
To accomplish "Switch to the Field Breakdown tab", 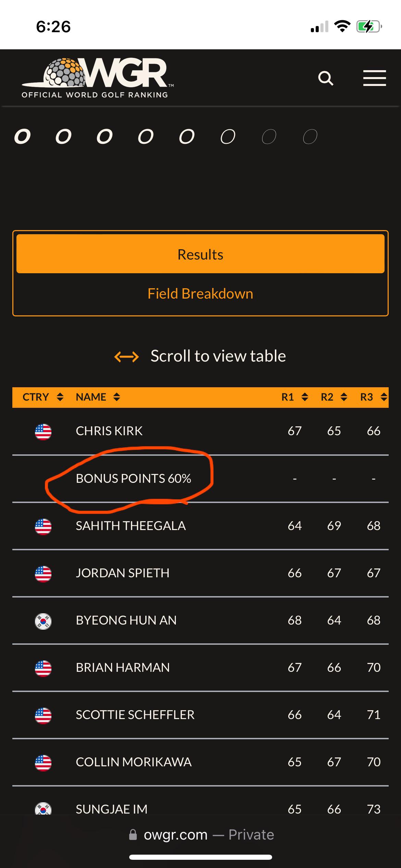I will [200, 293].
